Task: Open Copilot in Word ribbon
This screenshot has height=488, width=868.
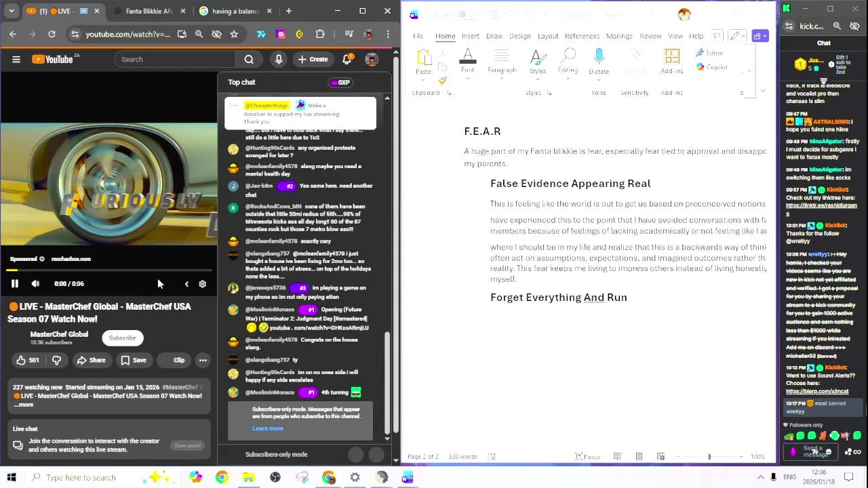Action: [x=712, y=67]
